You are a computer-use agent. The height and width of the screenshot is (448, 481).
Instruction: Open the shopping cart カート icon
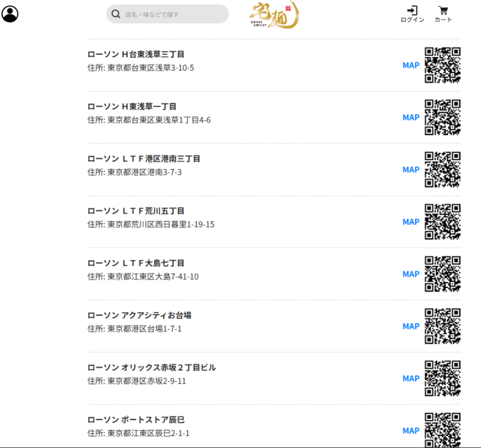point(443,14)
